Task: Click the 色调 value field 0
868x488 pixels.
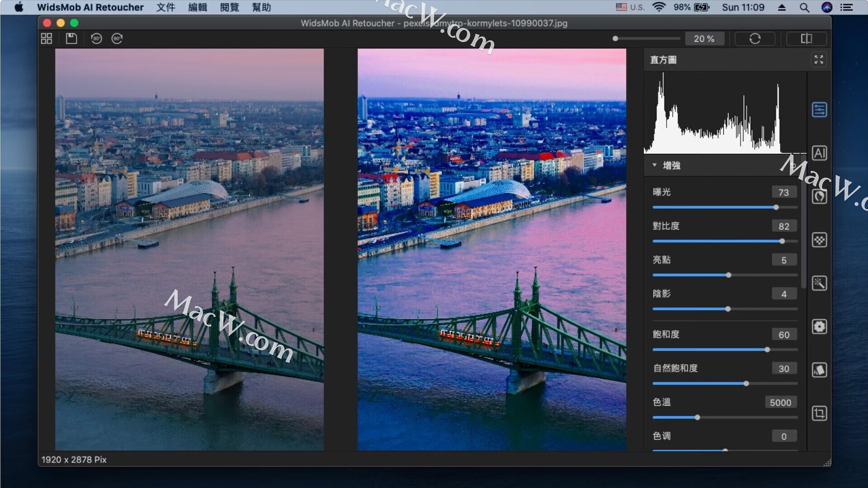Action: coord(784,436)
